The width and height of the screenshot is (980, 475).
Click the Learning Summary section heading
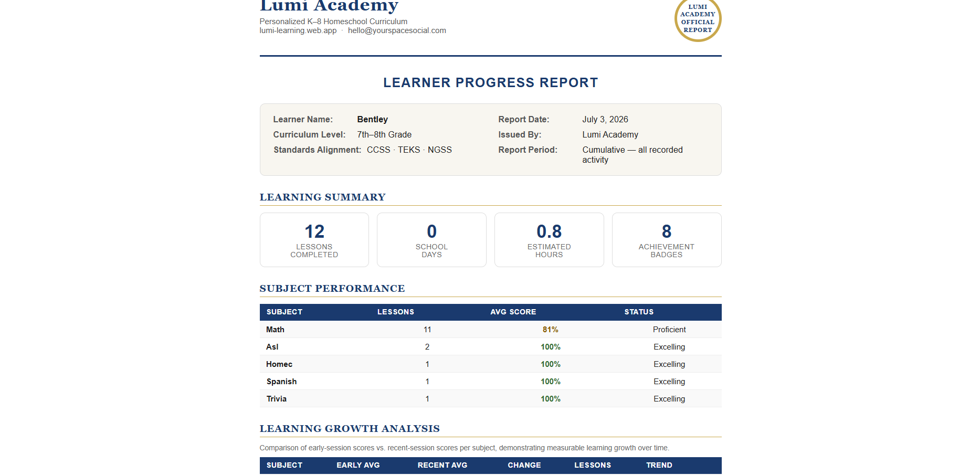coord(322,197)
